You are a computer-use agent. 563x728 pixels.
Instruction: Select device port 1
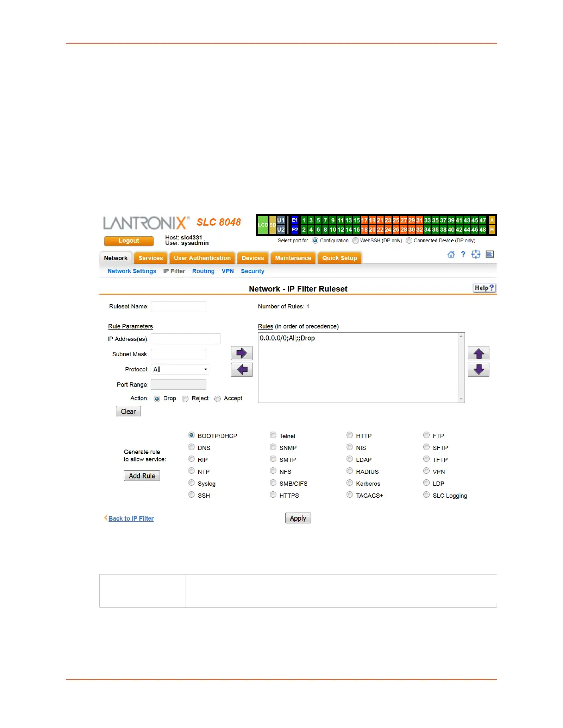(x=304, y=220)
